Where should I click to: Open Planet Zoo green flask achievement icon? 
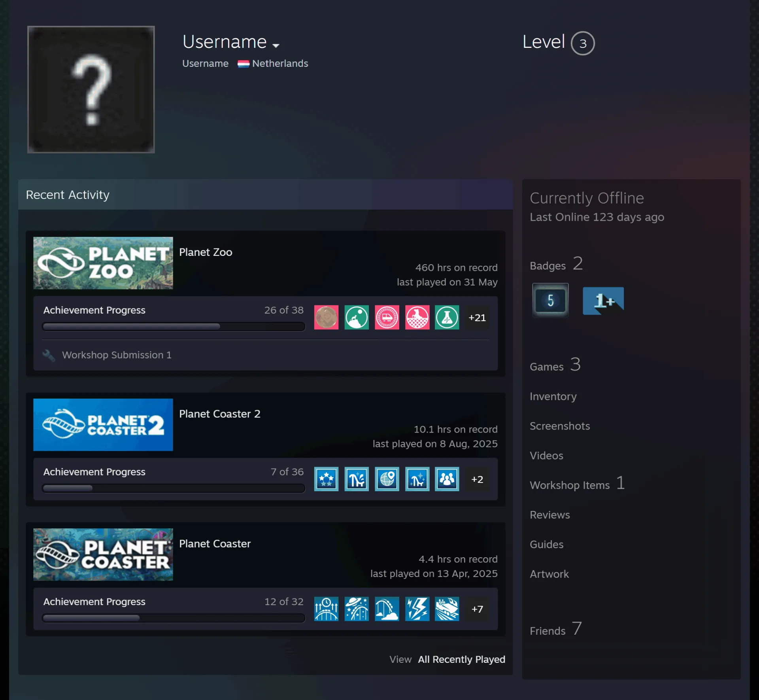pos(447,317)
